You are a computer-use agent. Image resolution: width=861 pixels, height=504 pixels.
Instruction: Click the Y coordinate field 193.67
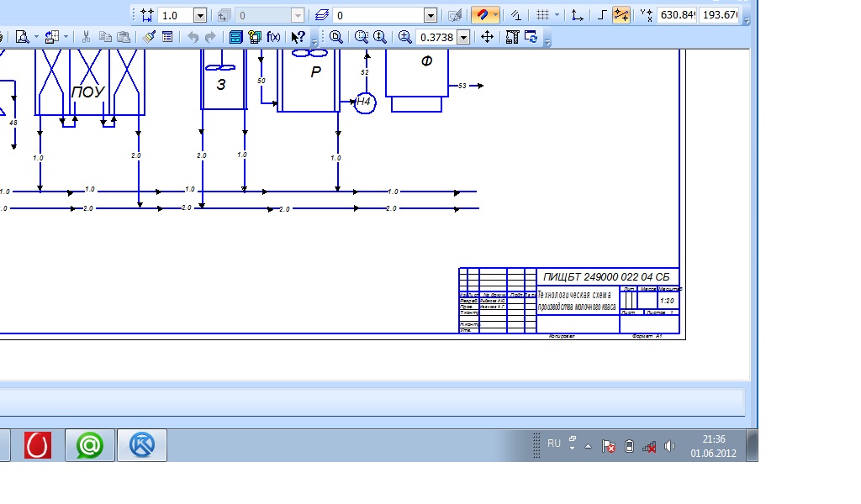pyautogui.click(x=720, y=15)
